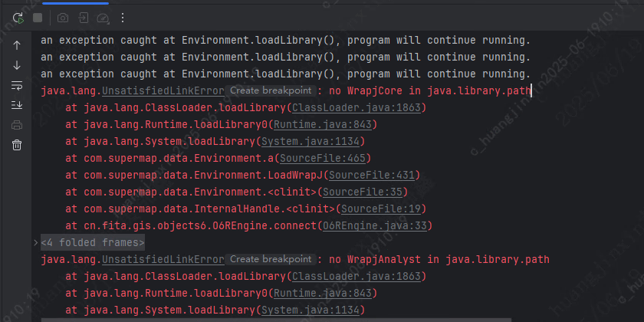Toggle soft-wrap in the console
Viewport: 644px width, 322px height.
[x=17, y=85]
